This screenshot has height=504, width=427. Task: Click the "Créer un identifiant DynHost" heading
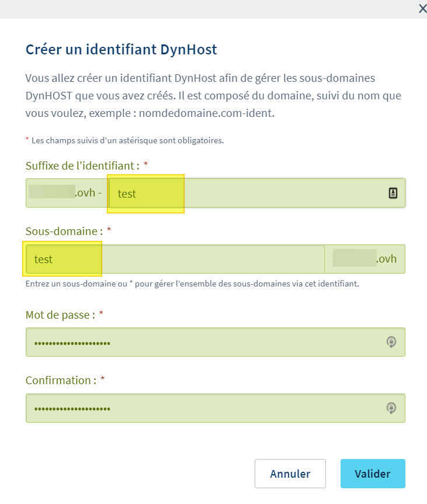[121, 49]
